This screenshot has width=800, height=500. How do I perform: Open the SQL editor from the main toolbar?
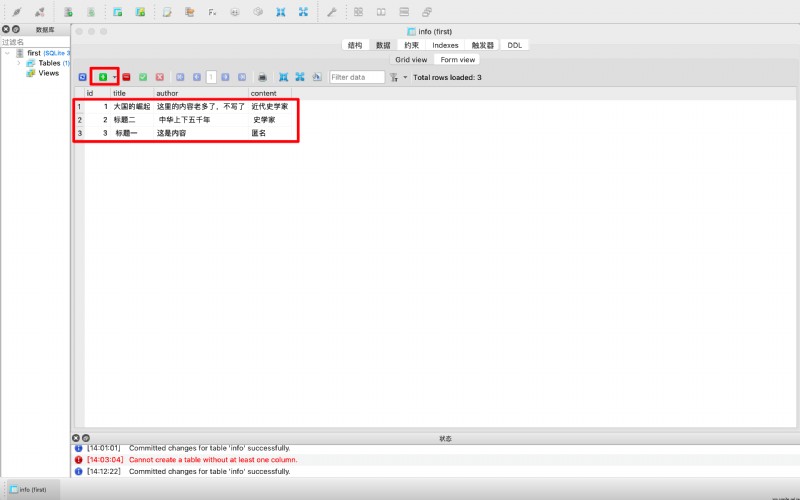167,12
